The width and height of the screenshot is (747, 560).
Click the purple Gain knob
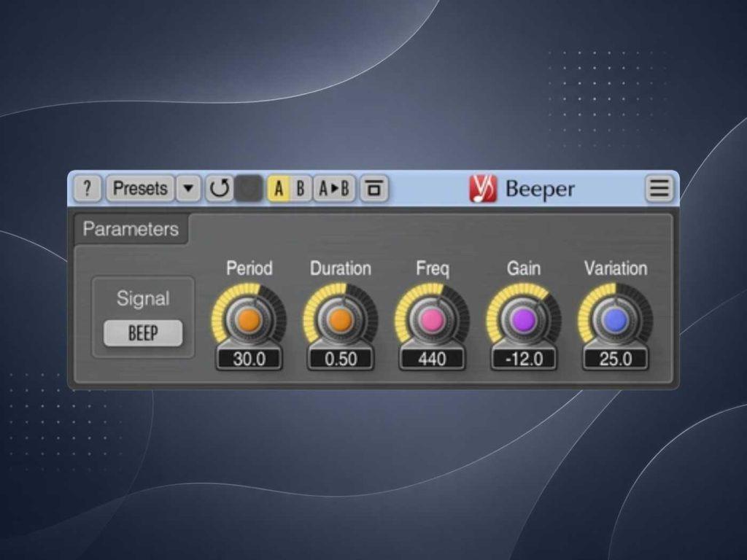524,319
